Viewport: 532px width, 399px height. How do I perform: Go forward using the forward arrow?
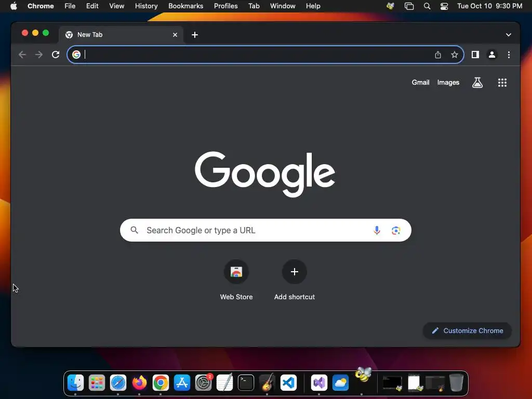tap(39, 55)
